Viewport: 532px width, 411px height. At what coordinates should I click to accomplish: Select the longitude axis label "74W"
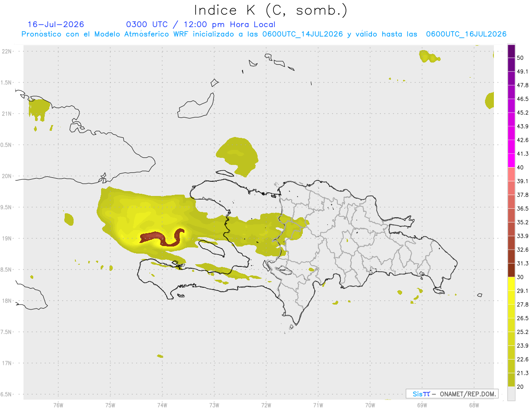click(x=162, y=405)
